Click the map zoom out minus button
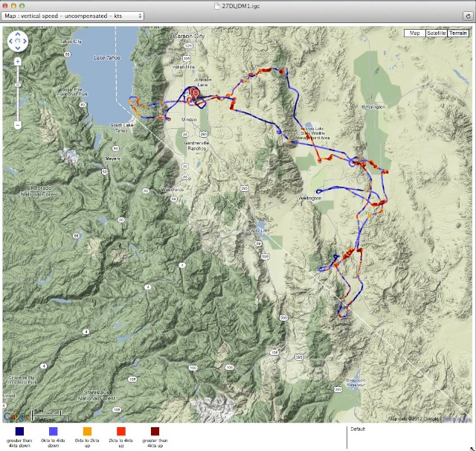Viewport: 476px width, 451px height. tap(17, 125)
